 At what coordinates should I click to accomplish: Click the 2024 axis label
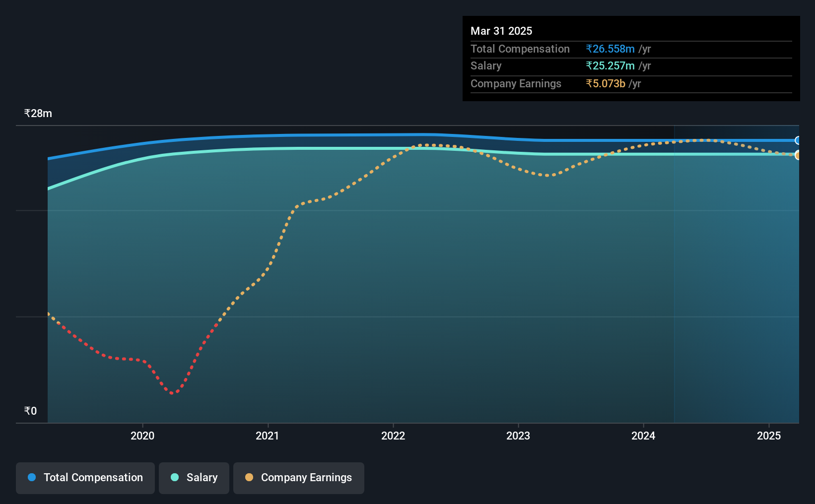click(643, 436)
